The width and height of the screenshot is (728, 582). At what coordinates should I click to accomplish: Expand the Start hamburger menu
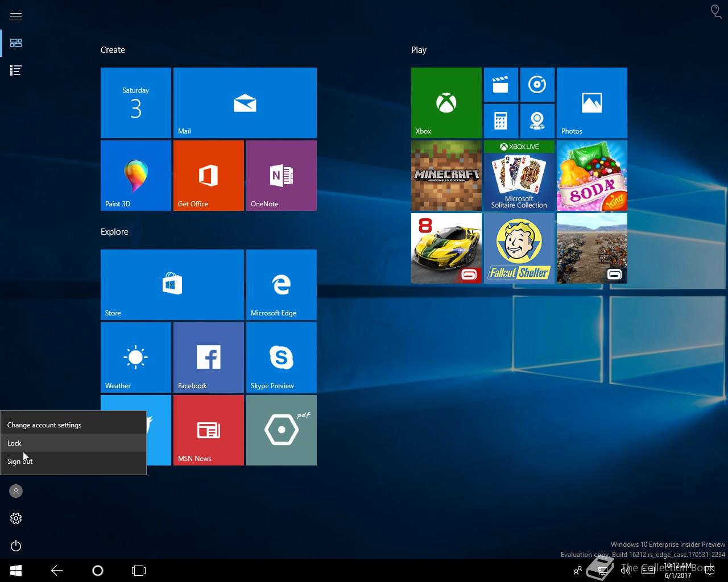[16, 16]
